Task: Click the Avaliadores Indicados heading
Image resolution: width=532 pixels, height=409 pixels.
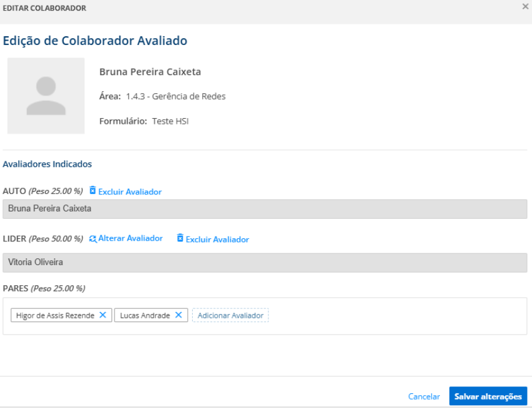Action: point(47,164)
